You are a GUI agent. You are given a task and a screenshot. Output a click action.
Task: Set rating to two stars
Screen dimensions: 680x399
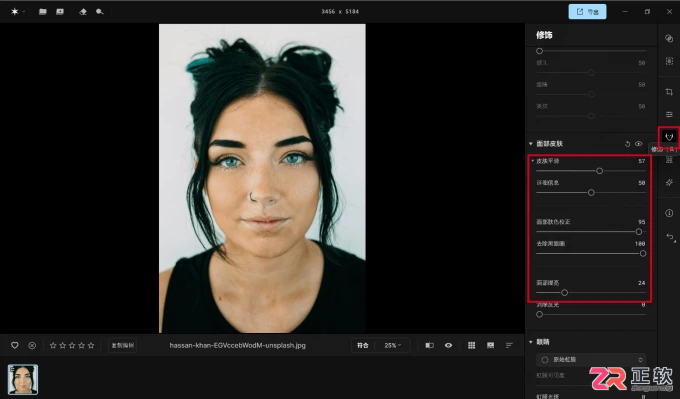pyautogui.click(x=62, y=345)
